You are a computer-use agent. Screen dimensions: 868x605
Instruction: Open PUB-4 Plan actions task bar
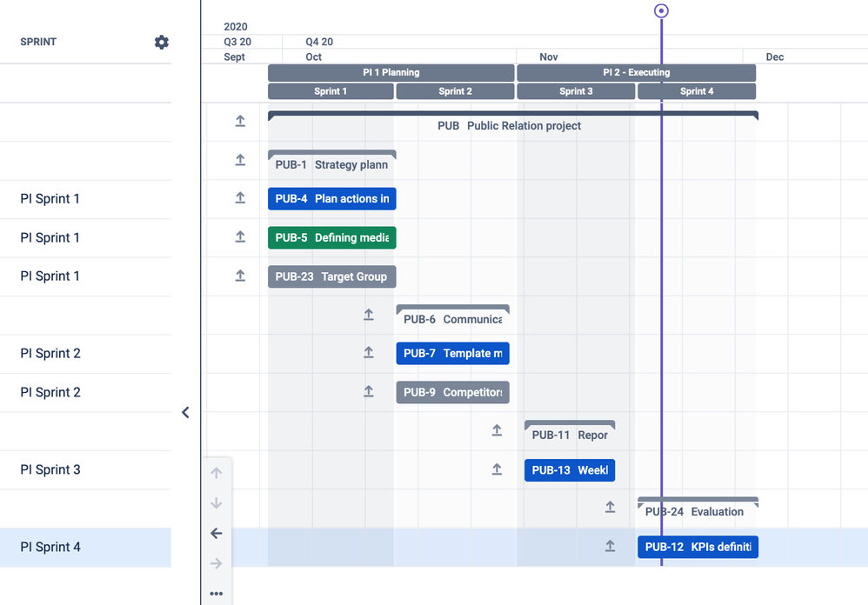coord(331,199)
